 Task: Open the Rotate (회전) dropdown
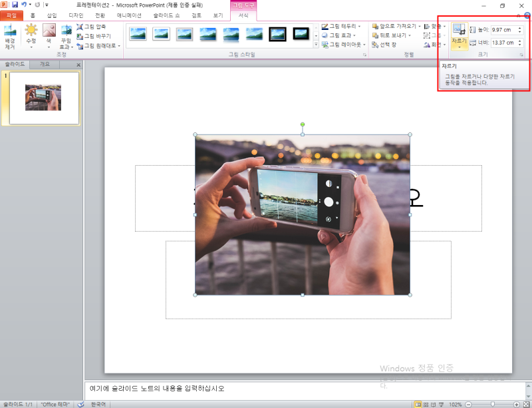(435, 45)
